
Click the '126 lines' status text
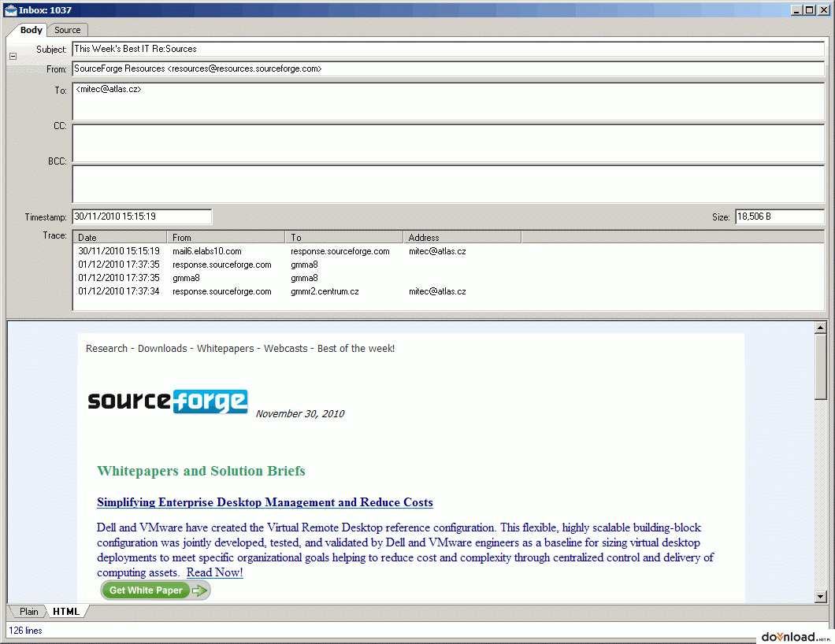(x=25, y=631)
